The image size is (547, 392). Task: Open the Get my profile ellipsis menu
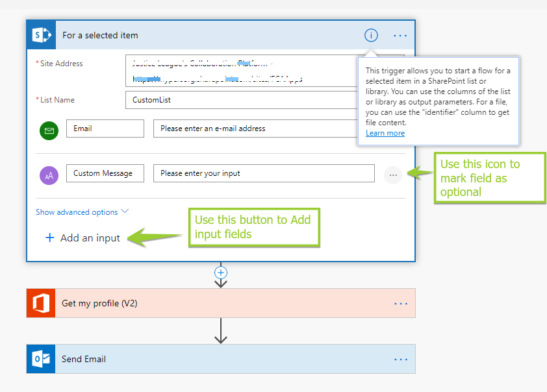pyautogui.click(x=400, y=303)
